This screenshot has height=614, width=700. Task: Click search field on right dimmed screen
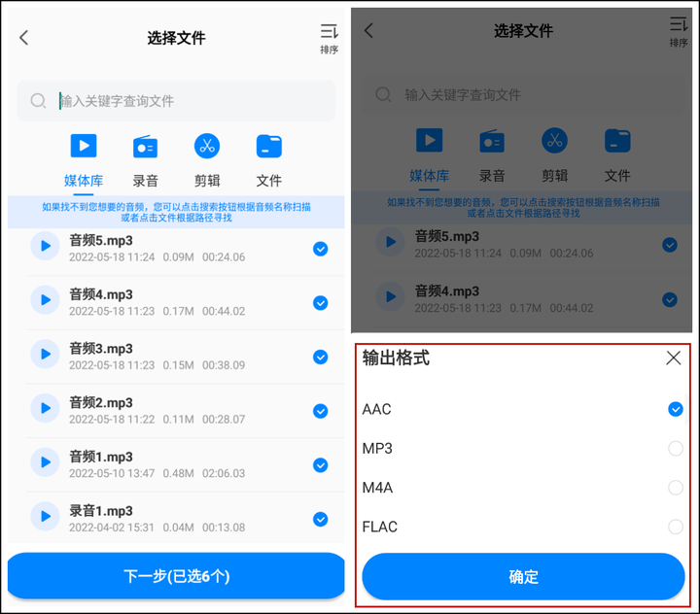tap(523, 94)
